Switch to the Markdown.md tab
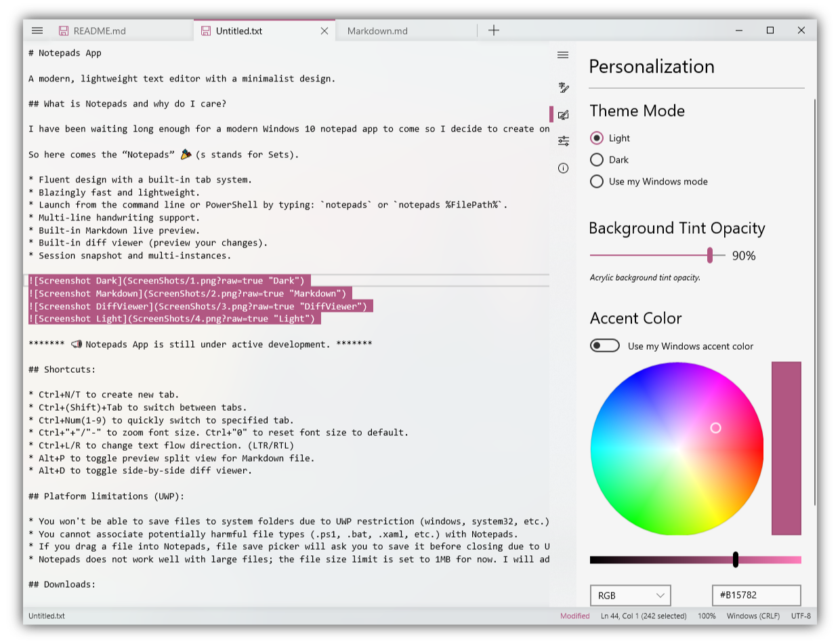Screen dimensions: 840x644 pos(377,31)
